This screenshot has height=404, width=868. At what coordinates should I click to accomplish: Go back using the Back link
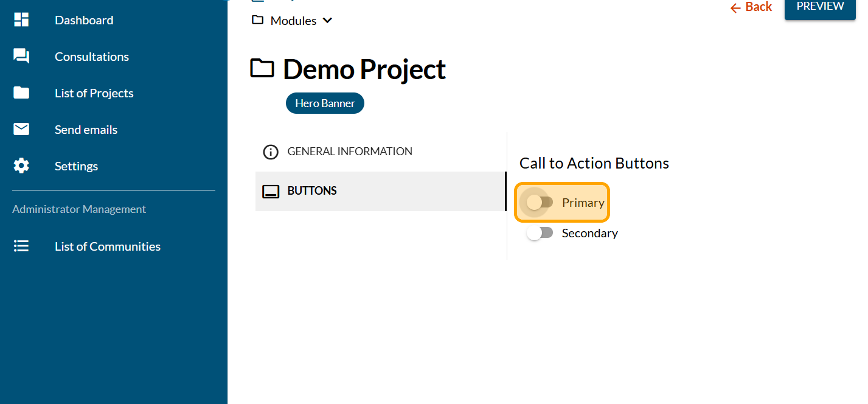click(x=751, y=7)
